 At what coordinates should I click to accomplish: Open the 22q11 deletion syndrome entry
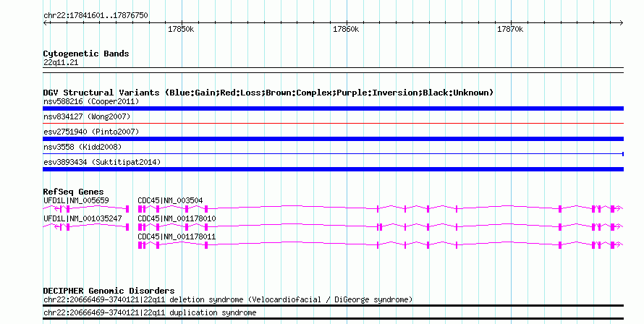(228, 299)
